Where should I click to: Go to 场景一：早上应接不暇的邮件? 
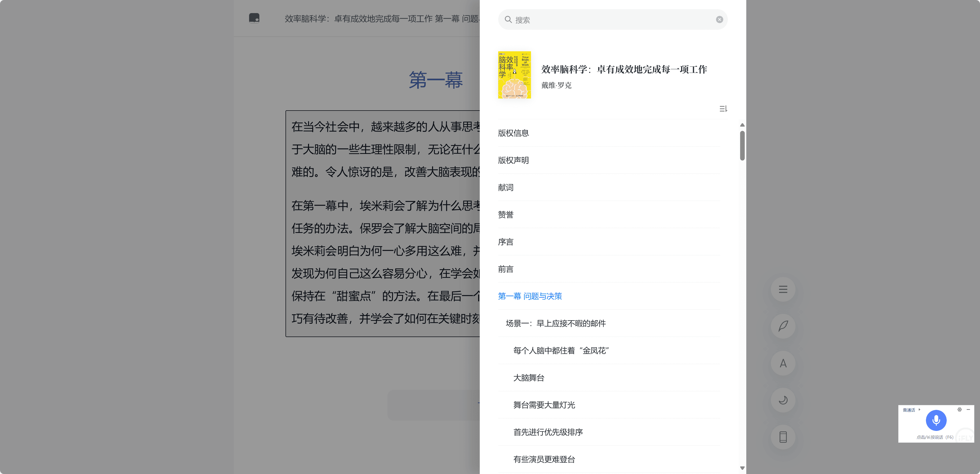pos(555,324)
